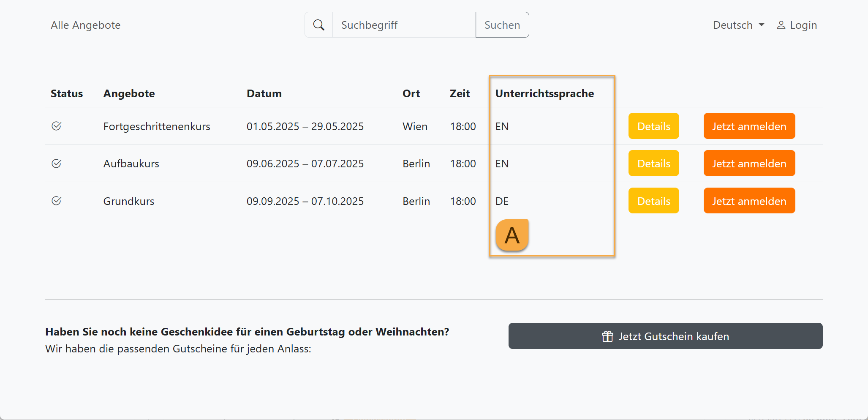The height and width of the screenshot is (420, 868).
Task: Click Jetzt Gutschein kaufen
Action: pyautogui.click(x=666, y=336)
